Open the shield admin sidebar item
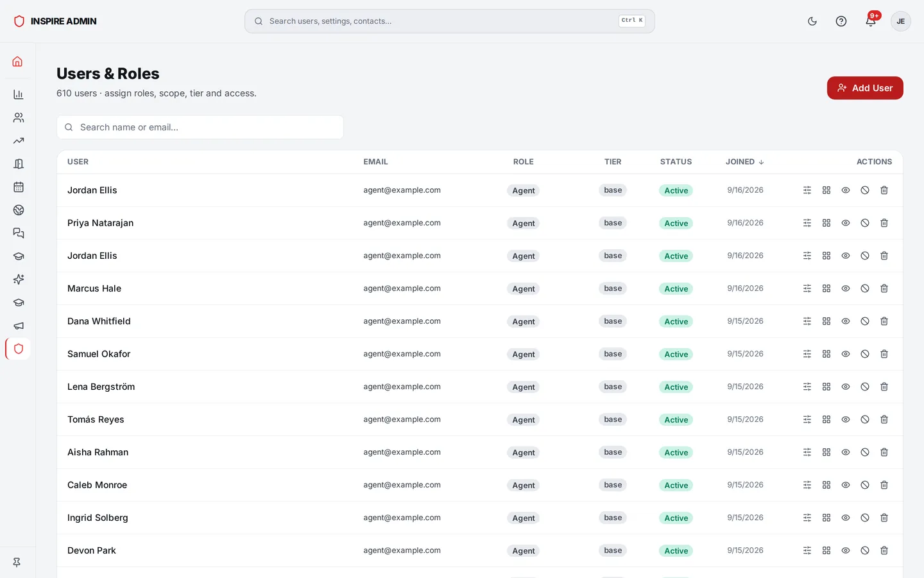Viewport: 924px width, 578px height. (18, 349)
